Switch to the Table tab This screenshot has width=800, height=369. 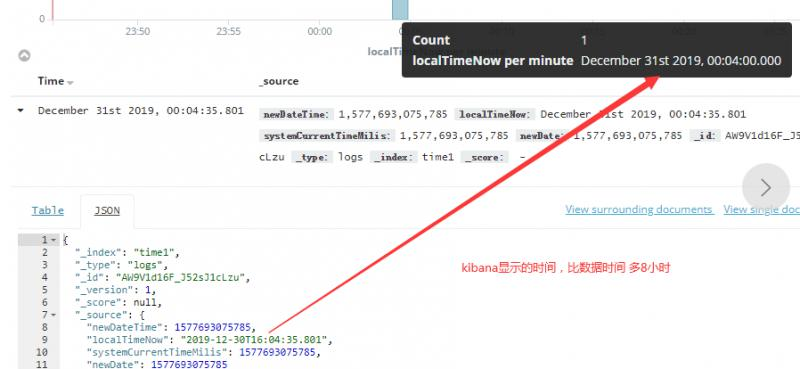coord(48,210)
